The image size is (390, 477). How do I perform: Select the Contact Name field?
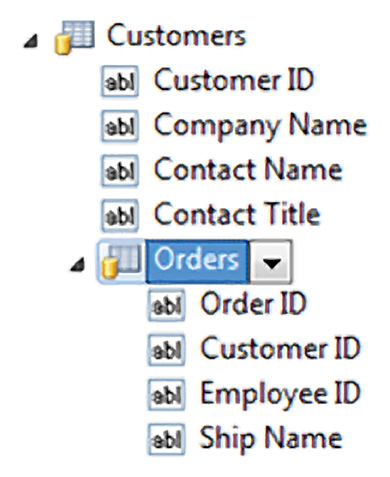[248, 170]
